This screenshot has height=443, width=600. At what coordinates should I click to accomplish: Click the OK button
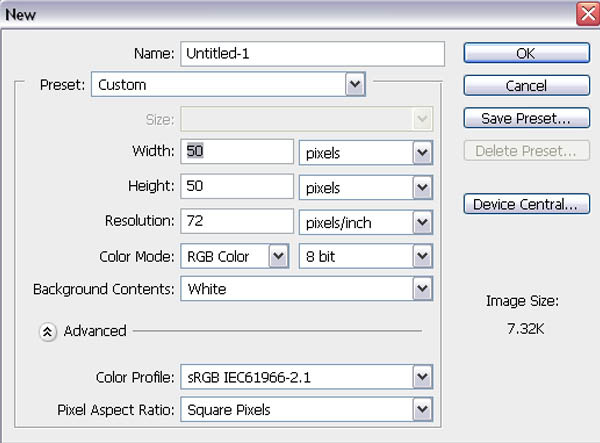(525, 54)
